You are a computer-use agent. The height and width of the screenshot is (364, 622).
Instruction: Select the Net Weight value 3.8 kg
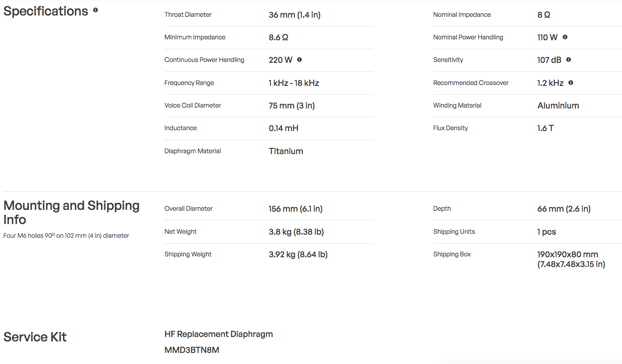click(296, 232)
